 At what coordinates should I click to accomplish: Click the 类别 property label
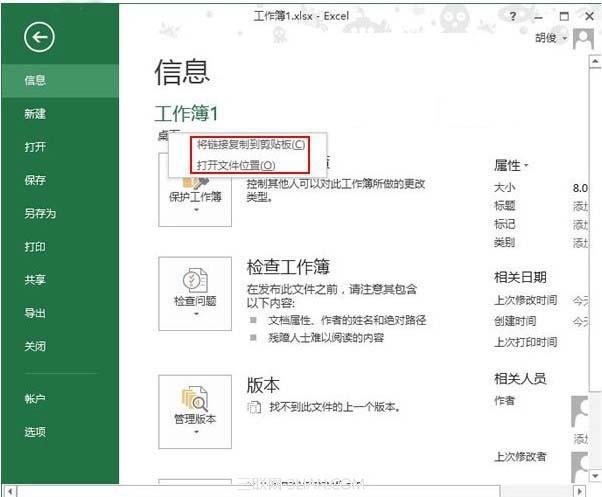click(x=504, y=243)
